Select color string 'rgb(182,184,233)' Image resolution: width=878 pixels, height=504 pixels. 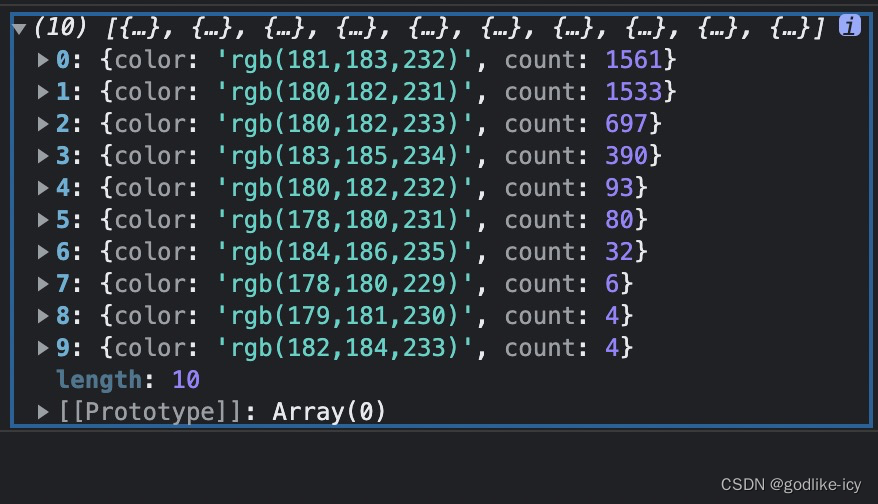(344, 348)
